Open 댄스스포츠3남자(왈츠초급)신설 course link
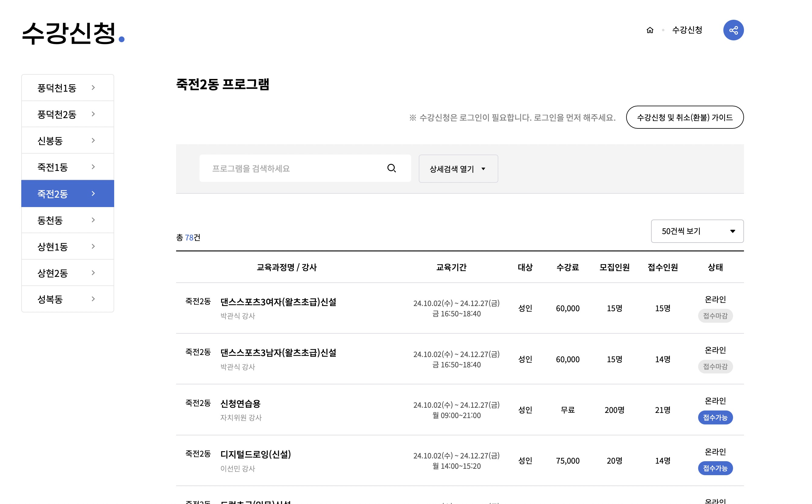Image resolution: width=812 pixels, height=504 pixels. (278, 353)
